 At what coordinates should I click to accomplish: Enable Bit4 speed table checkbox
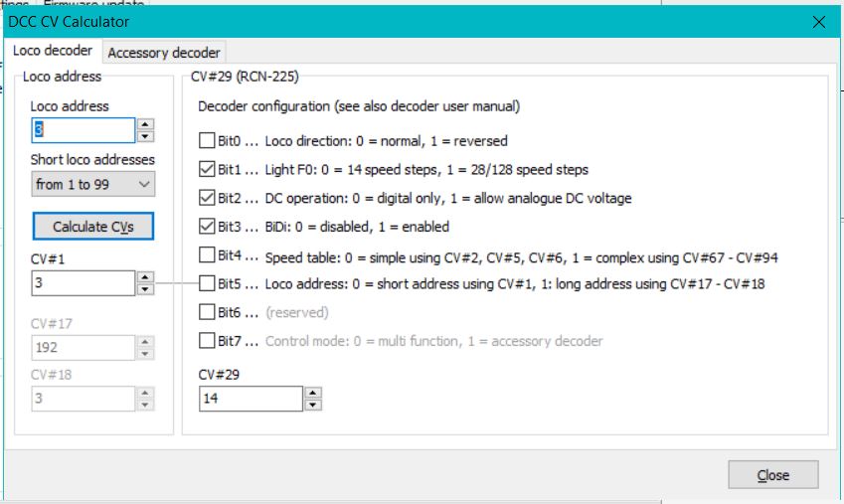[207, 255]
